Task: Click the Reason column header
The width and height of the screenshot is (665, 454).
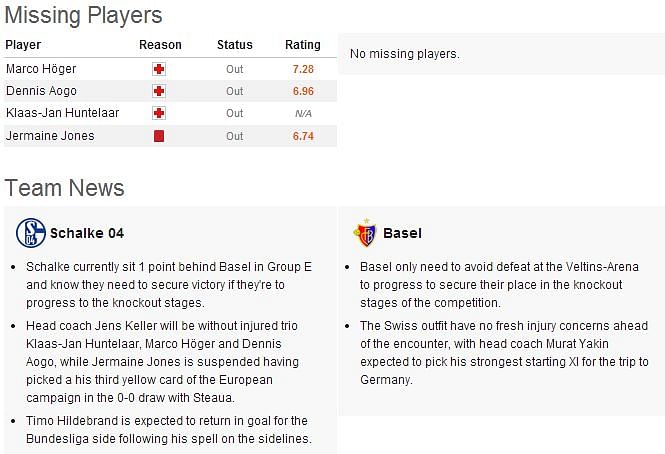Action: (160, 45)
